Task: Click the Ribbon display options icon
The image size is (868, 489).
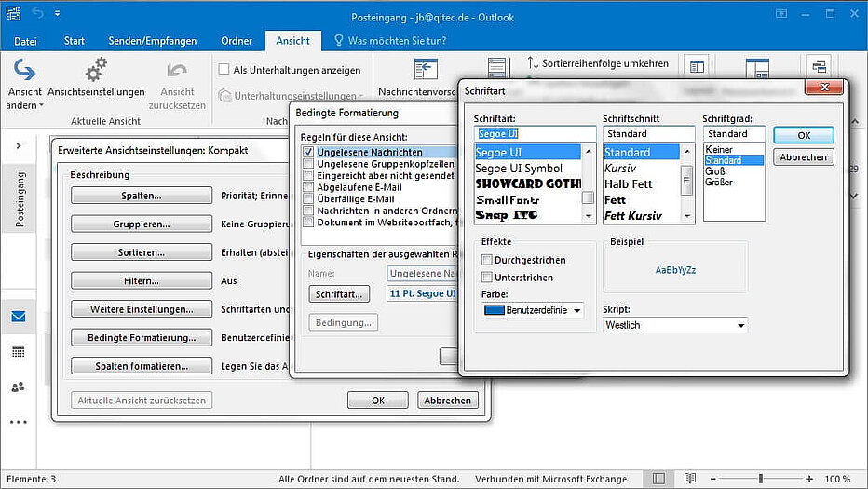Action: (781, 14)
